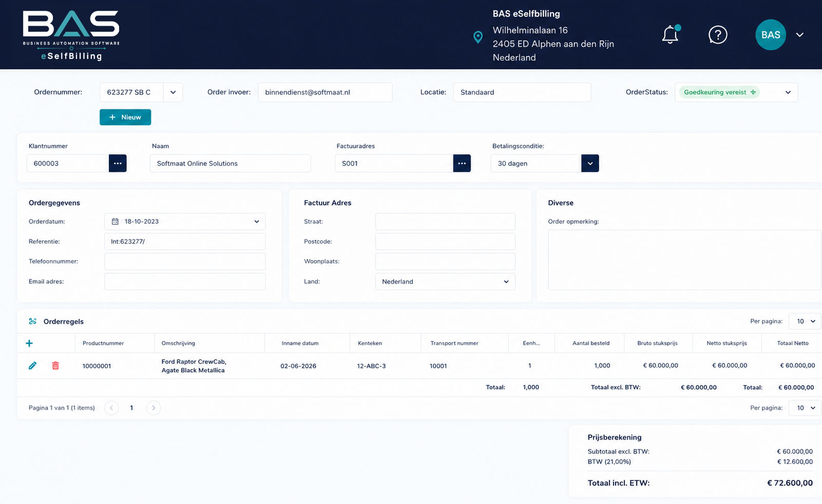
Task: Click the BTW € 12.600,00 value
Action: 795,462
